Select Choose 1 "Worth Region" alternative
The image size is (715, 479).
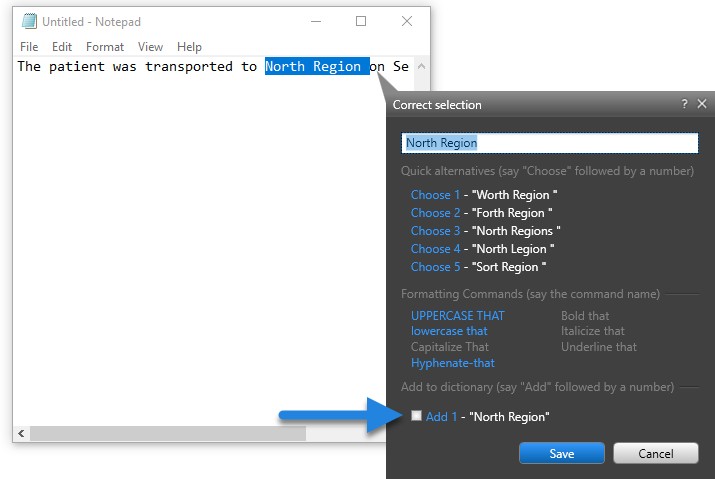click(435, 195)
